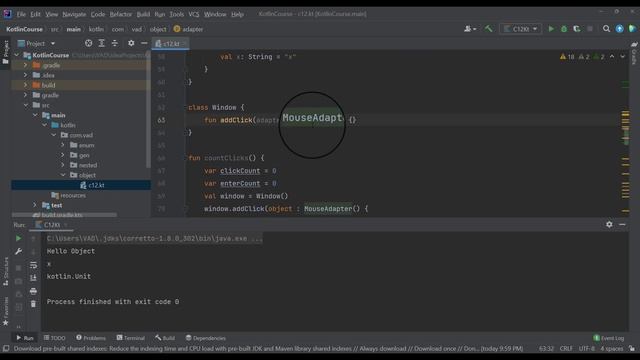Go to next highlighted error arrow

click(x=622, y=57)
